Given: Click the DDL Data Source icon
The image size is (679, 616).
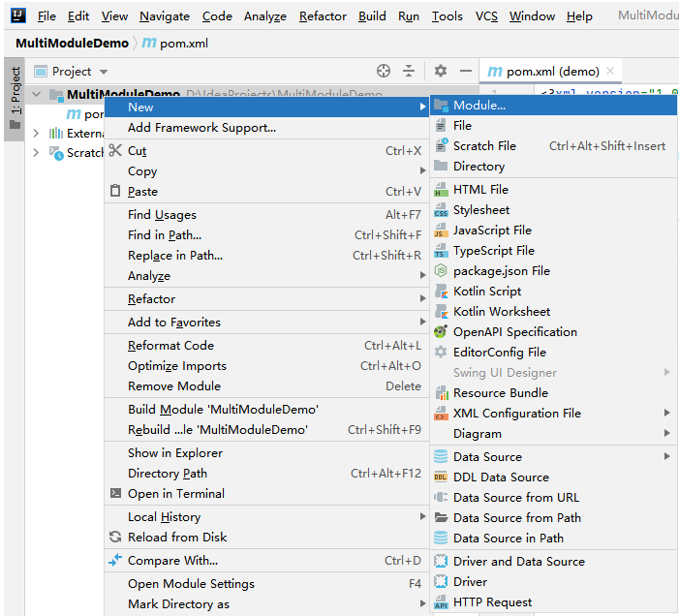Looking at the screenshot, I should [x=441, y=477].
